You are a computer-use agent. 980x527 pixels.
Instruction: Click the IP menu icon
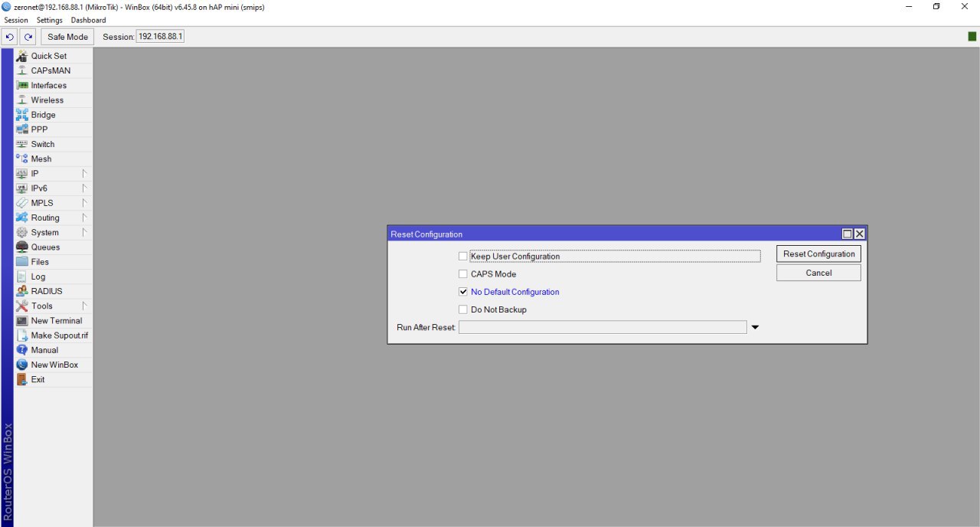(22, 173)
